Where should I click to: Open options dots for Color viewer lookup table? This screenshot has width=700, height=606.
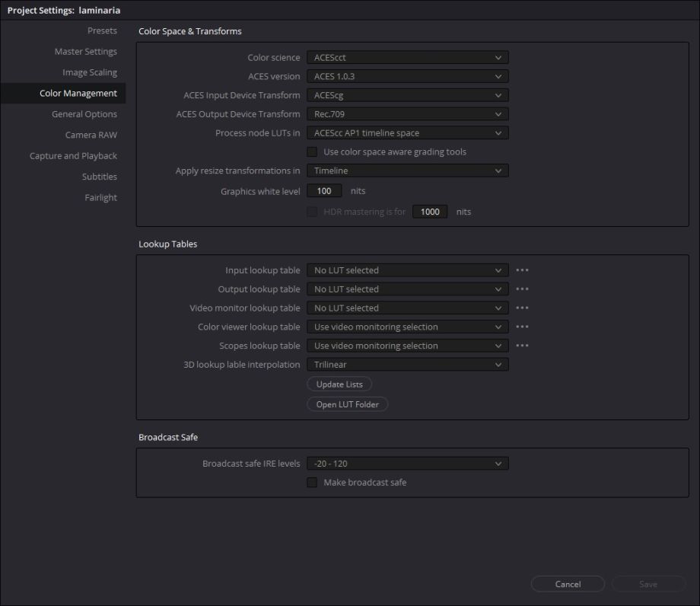coord(522,327)
